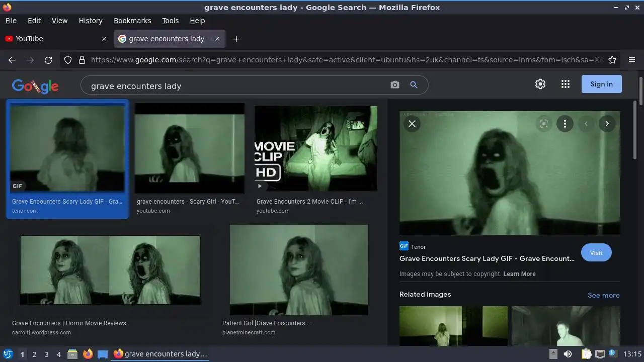Open the Learn More copyright link
The image size is (644, 362).
coord(519,274)
